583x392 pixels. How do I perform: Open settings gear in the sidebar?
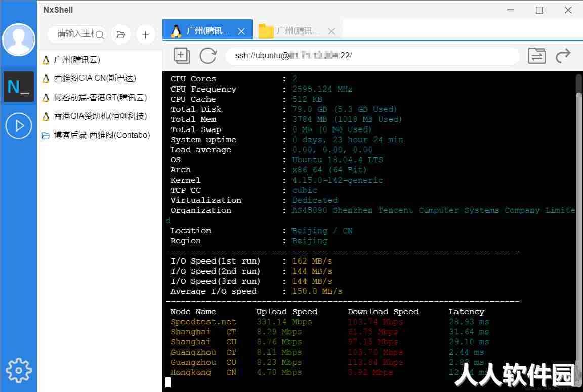point(19,370)
